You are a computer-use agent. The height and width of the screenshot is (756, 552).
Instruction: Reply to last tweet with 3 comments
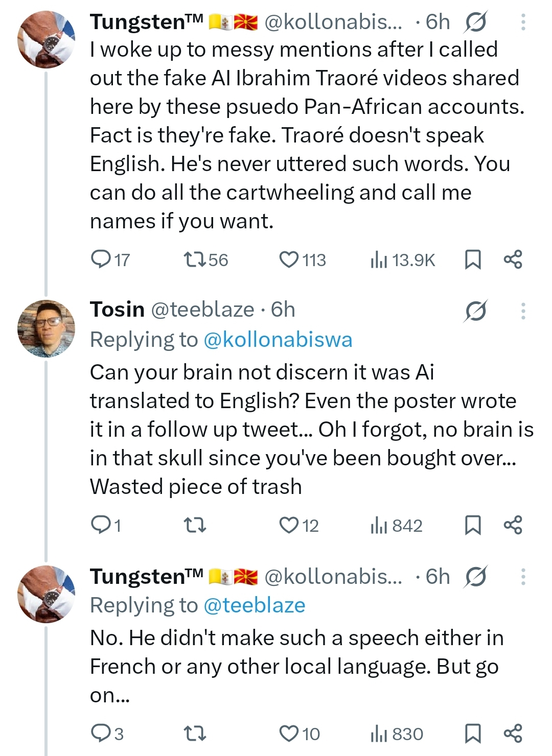(x=99, y=734)
